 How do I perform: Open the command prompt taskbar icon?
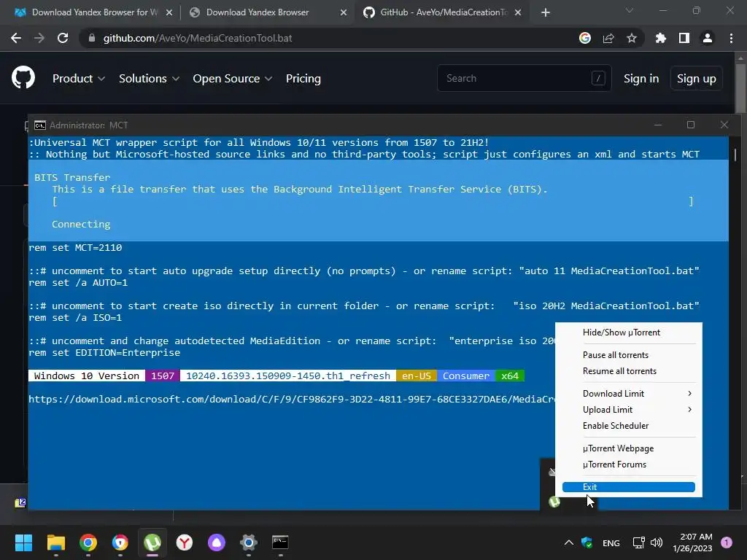pyautogui.click(x=280, y=542)
